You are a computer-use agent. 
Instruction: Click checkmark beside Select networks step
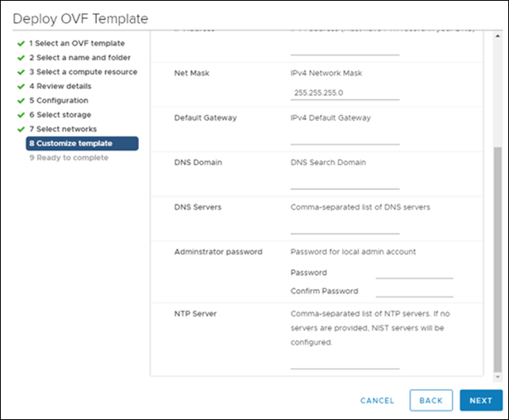click(x=21, y=129)
